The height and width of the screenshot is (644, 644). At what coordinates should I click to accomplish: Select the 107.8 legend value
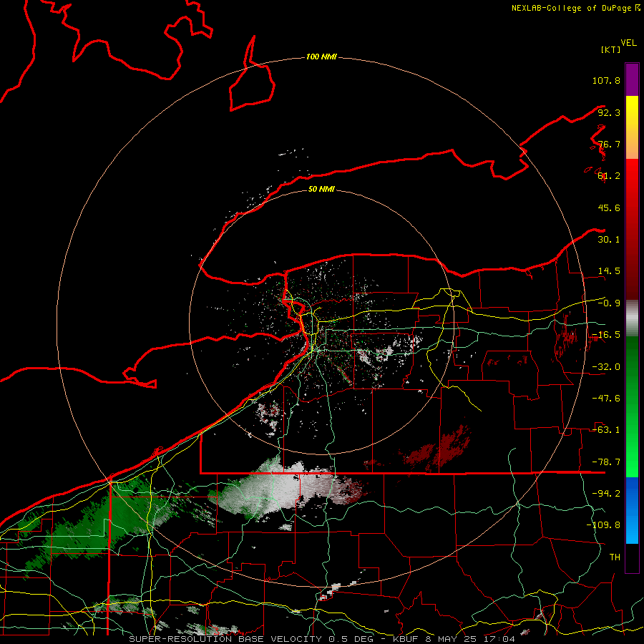(606, 80)
